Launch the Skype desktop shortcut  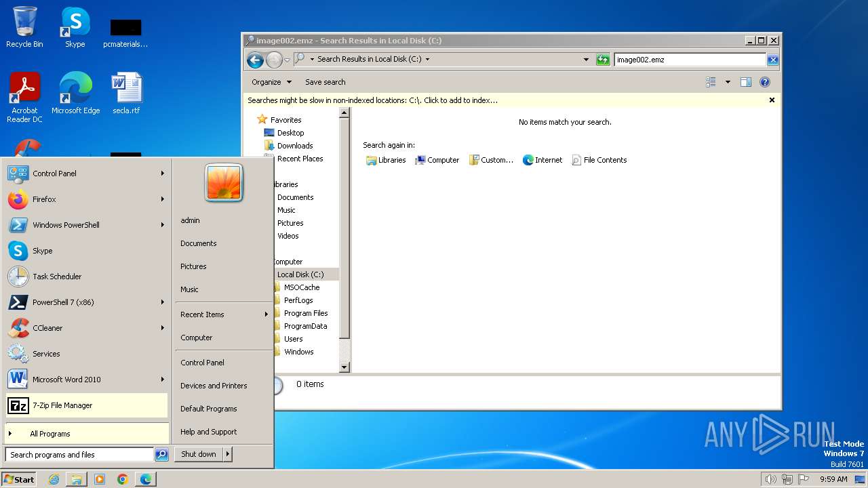75,27
